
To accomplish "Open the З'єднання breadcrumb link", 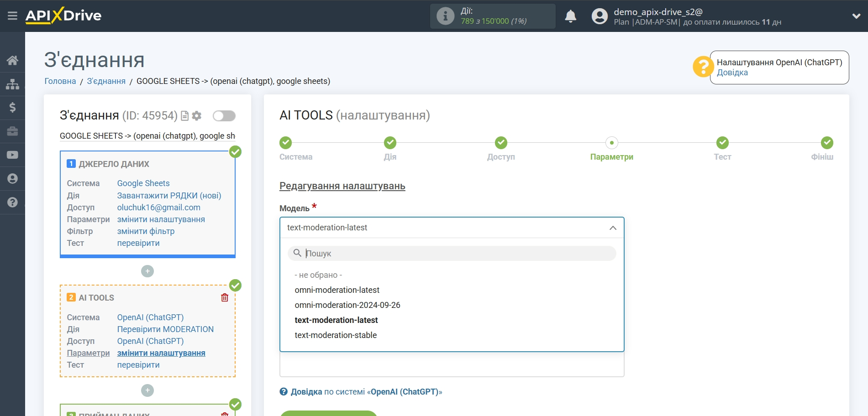I will point(106,81).
